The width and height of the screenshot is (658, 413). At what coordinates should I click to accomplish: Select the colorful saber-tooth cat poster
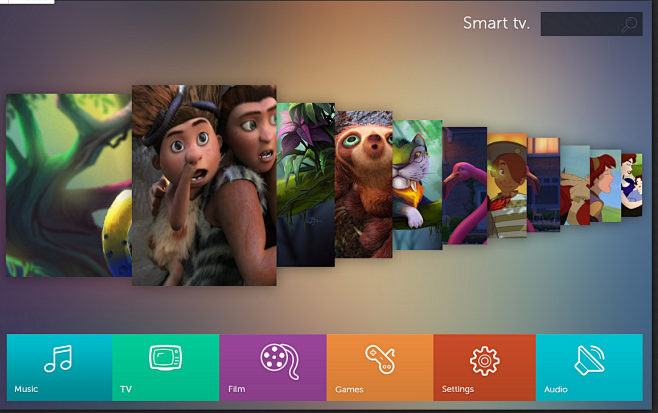[x=417, y=185]
